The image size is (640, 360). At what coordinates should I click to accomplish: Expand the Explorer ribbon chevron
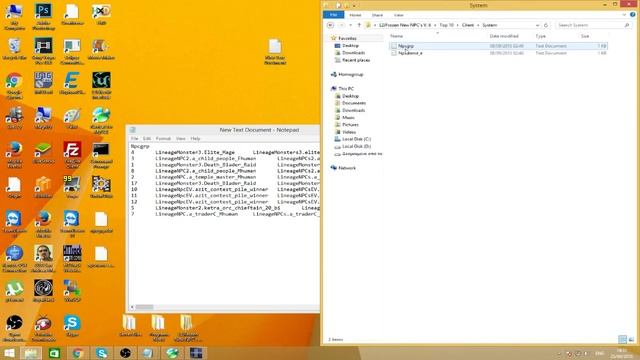[624, 15]
